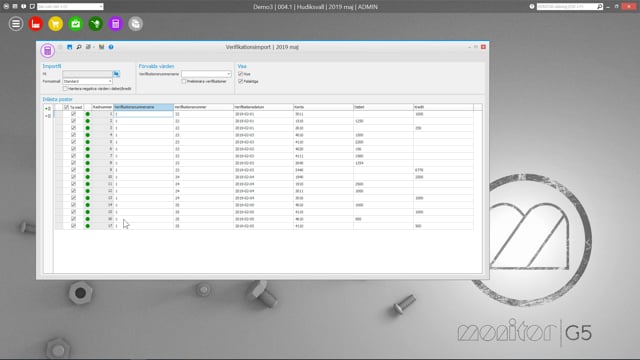
Task: Click the green status dot in row 9
Action: point(87,170)
